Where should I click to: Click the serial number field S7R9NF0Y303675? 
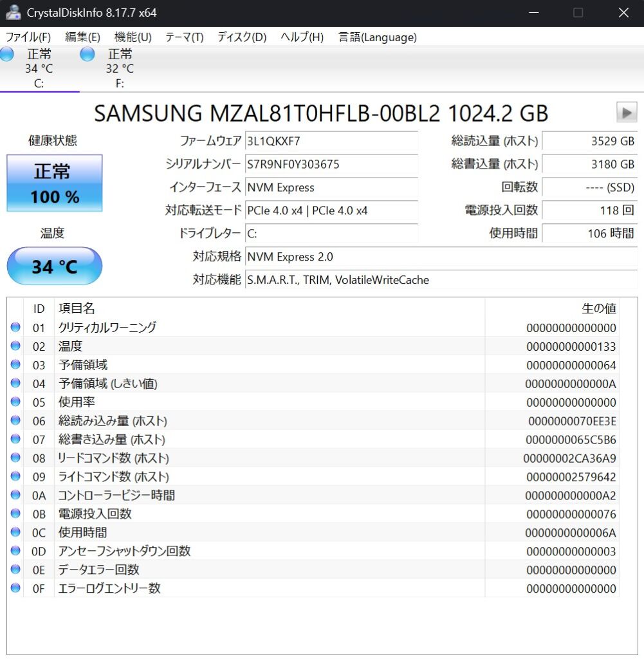(x=331, y=164)
